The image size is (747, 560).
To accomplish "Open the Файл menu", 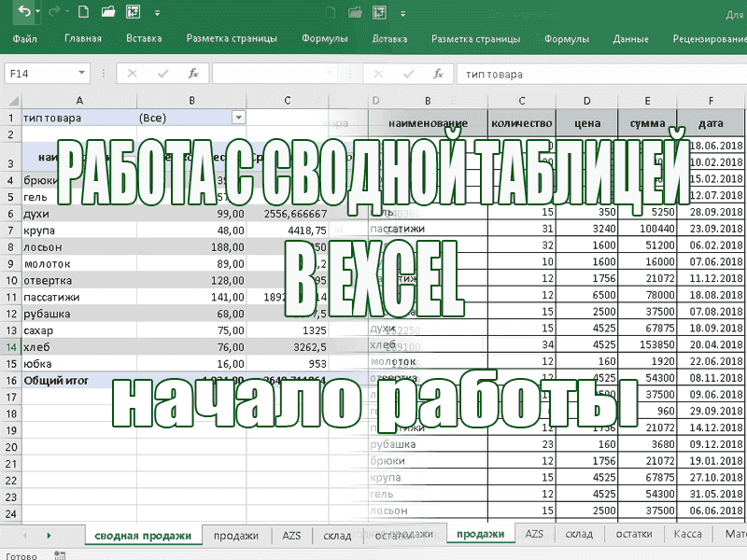I will click(25, 39).
